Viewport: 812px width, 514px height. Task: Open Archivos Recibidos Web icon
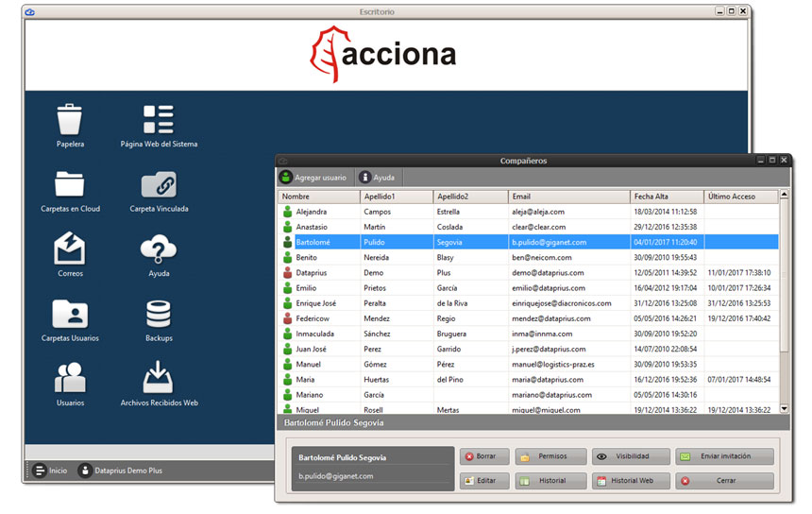pyautogui.click(x=158, y=378)
